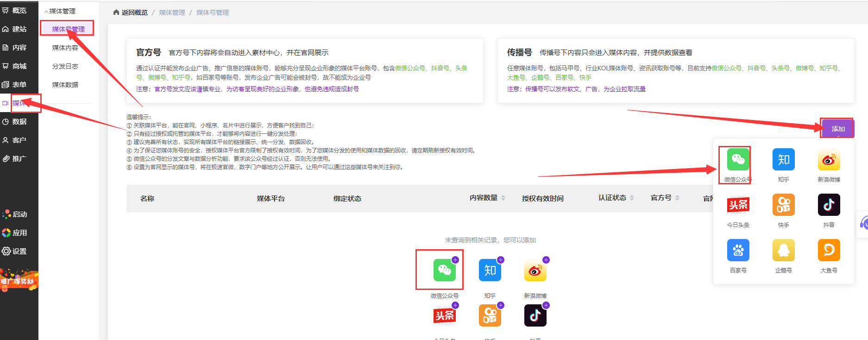The height and width of the screenshot is (340, 868).
Task: Open 启动 in the left sidebar
Action: (15, 214)
